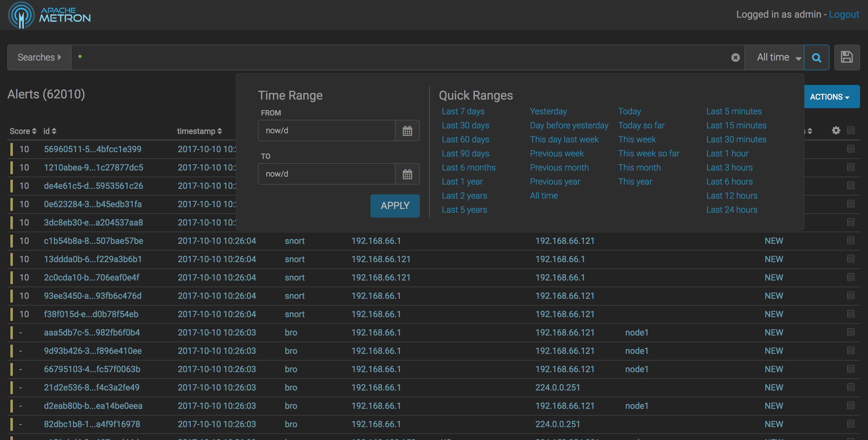The width and height of the screenshot is (868, 440).
Task: Open the FROM field calendar picker icon
Action: click(x=407, y=131)
